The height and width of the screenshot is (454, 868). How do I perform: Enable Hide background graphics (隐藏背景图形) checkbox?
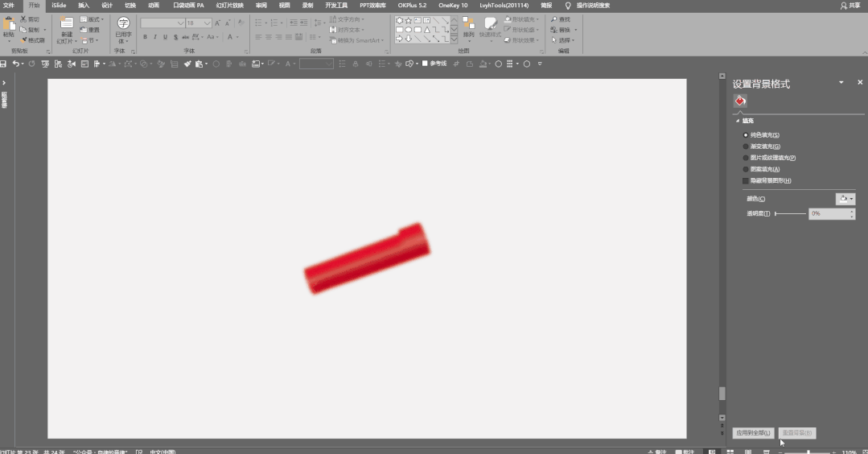(746, 181)
